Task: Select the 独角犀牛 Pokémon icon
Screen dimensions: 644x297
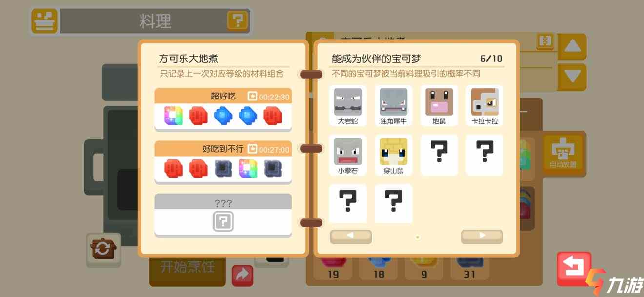Action: click(x=393, y=106)
